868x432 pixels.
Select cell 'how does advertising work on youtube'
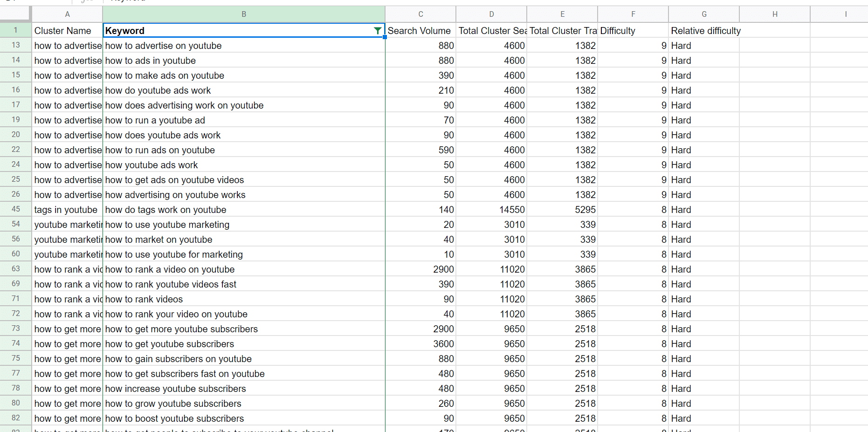(x=244, y=105)
